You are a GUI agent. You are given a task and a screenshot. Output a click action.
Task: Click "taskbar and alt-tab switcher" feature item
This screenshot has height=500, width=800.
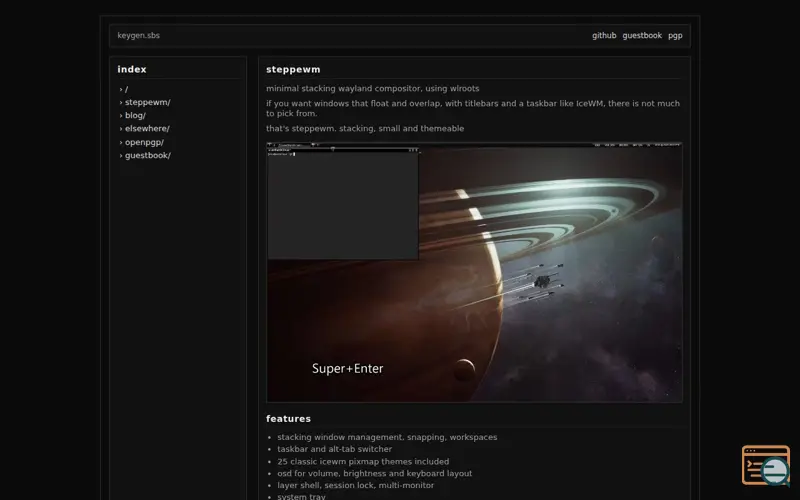pyautogui.click(x=335, y=449)
